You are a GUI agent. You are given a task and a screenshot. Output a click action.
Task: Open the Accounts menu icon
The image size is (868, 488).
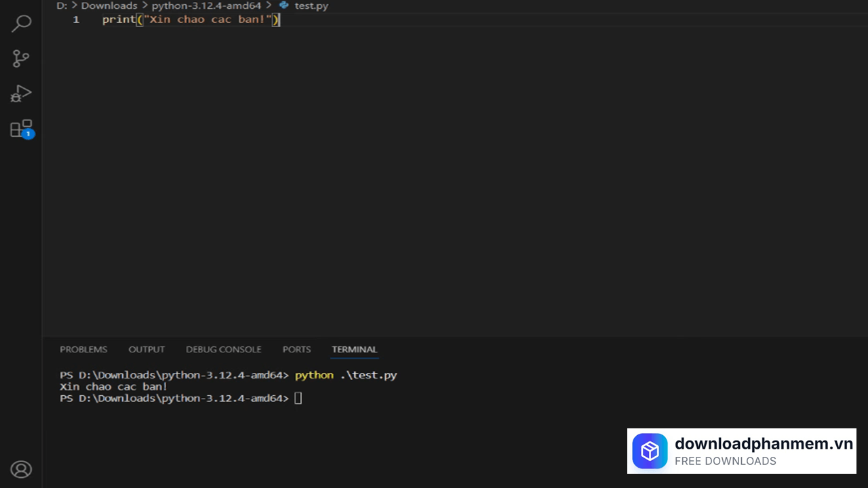[x=21, y=469]
